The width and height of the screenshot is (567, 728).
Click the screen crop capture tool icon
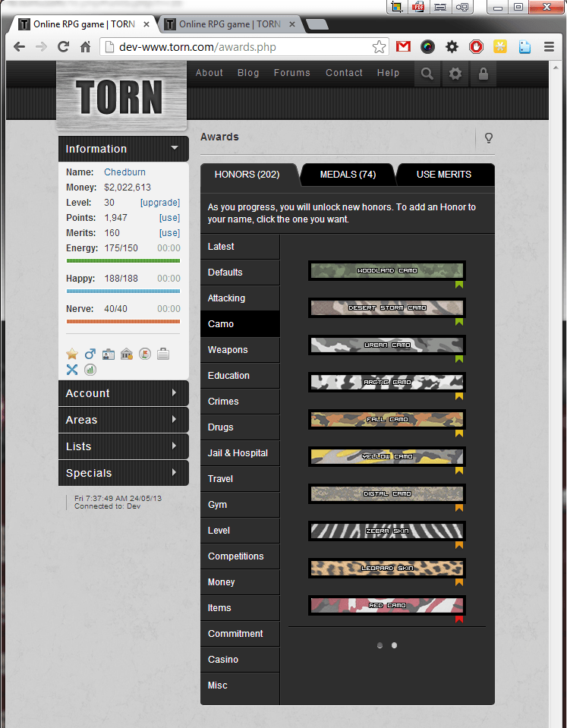397,7
